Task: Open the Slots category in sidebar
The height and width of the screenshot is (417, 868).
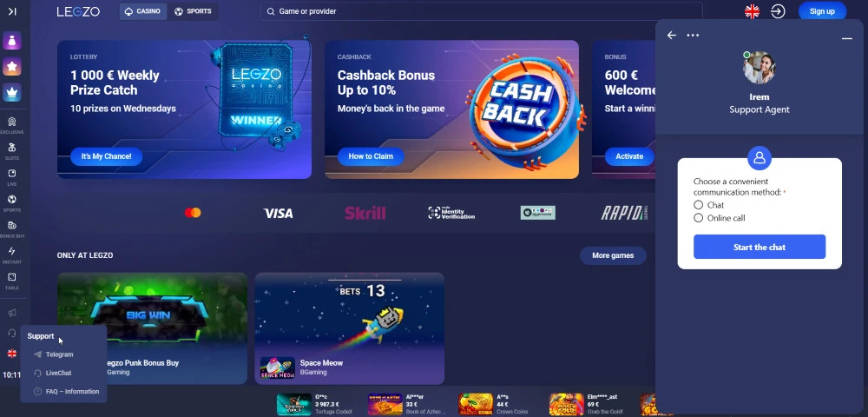Action: 11,150
